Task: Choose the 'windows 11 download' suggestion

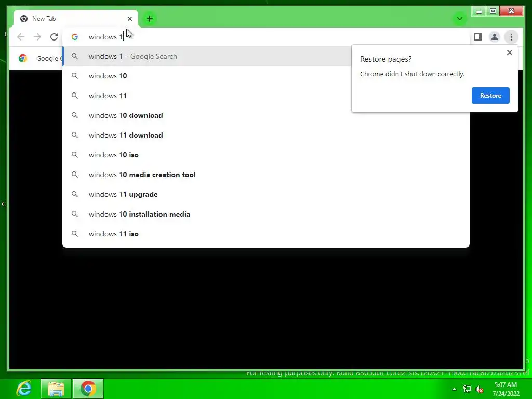Action: pos(265,135)
